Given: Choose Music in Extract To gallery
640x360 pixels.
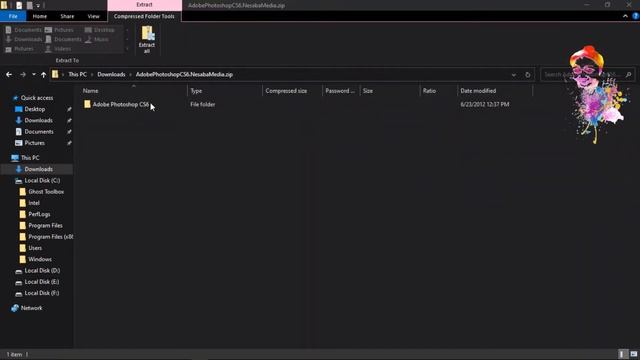Looking at the screenshot, I should tap(97, 40).
